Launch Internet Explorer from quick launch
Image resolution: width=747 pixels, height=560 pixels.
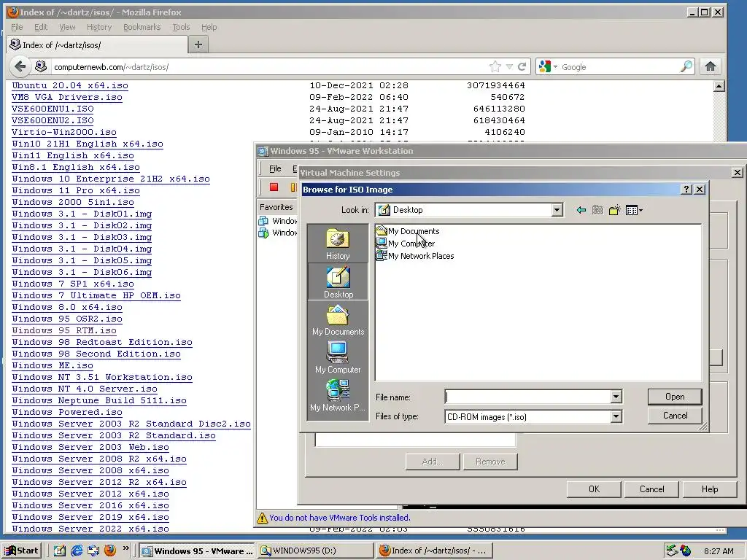pyautogui.click(x=76, y=551)
